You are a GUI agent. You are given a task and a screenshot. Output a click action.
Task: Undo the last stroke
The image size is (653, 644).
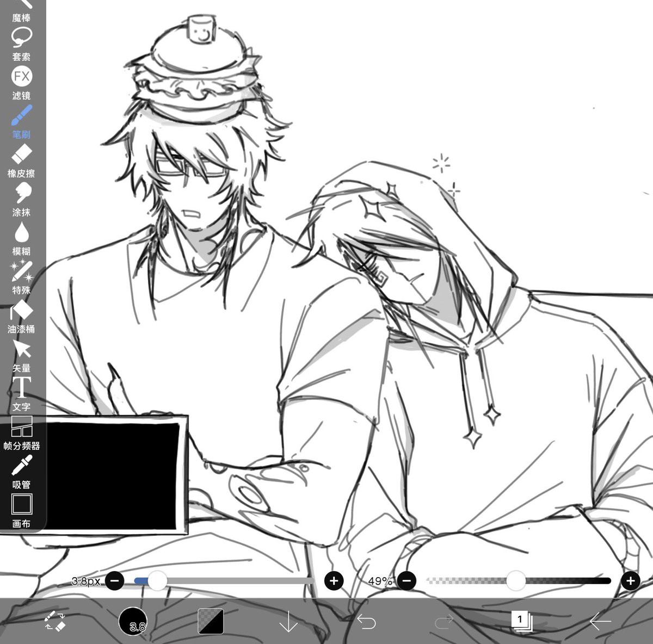[x=366, y=621]
